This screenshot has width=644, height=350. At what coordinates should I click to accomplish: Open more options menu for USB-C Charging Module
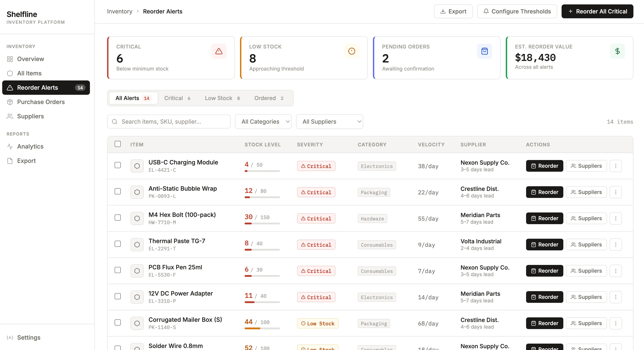[x=616, y=166]
